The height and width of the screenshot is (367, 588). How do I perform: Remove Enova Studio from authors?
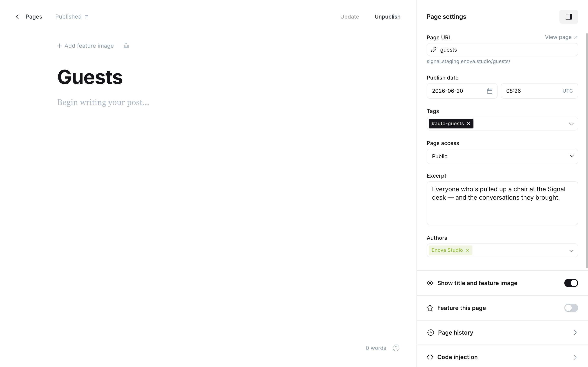[468, 250]
